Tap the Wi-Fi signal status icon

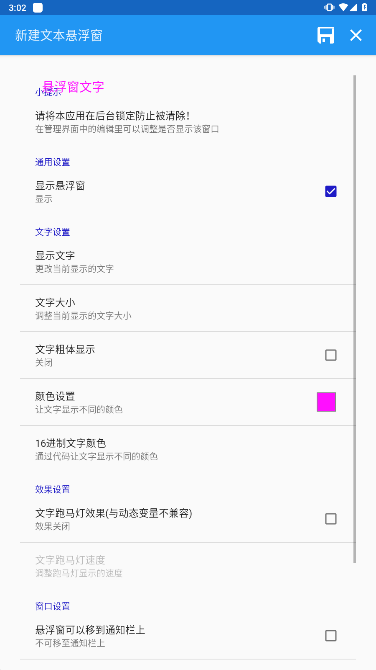[343, 7]
